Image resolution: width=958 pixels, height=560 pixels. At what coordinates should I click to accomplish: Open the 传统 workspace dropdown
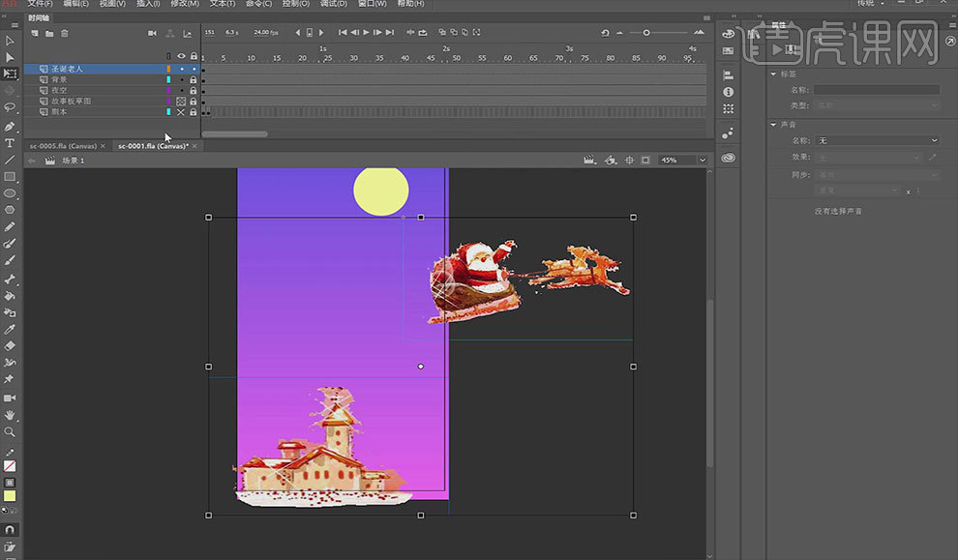coord(871,3)
